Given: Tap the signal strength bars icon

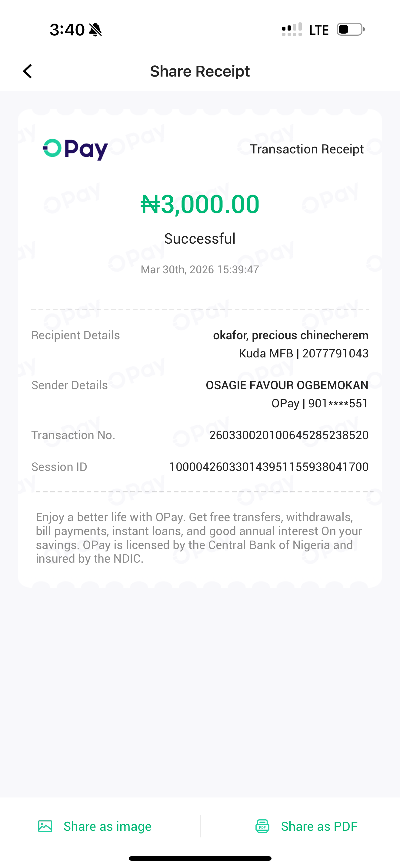Looking at the screenshot, I should 292,30.
